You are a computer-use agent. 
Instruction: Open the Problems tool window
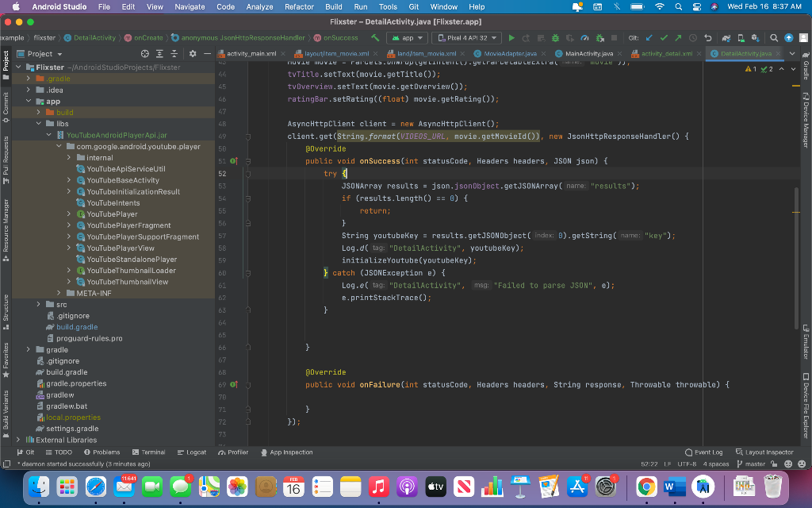pos(102,452)
